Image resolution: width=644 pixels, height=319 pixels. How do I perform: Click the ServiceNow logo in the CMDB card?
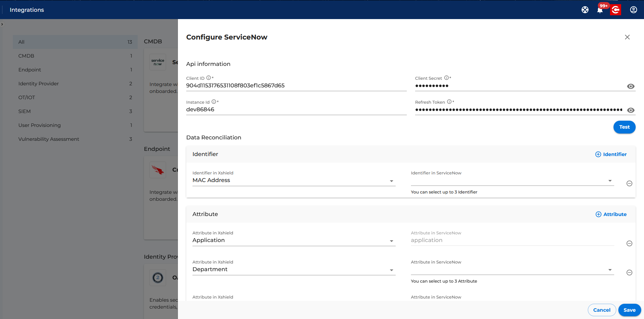tap(158, 62)
